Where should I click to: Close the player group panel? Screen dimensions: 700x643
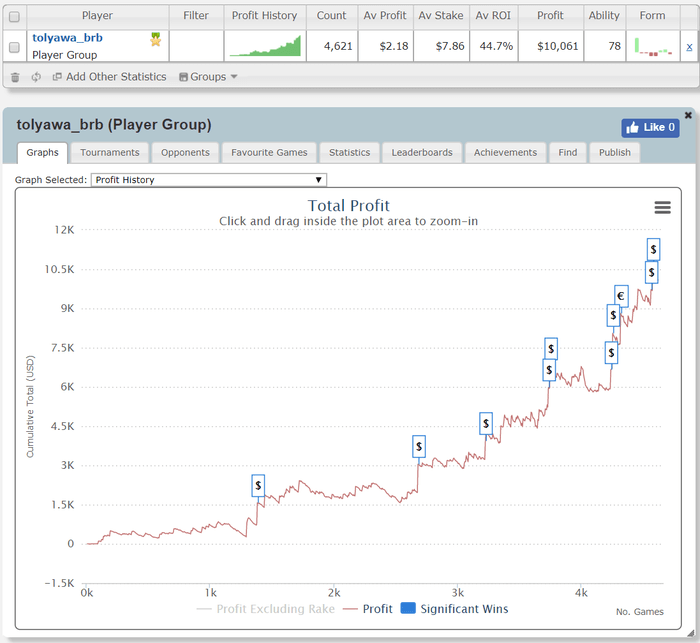click(688, 115)
